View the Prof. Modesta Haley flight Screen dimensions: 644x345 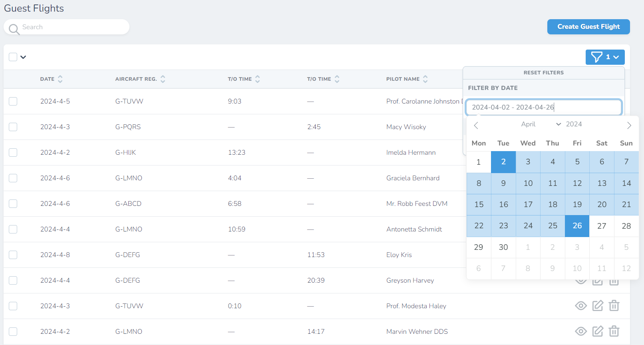click(580, 306)
